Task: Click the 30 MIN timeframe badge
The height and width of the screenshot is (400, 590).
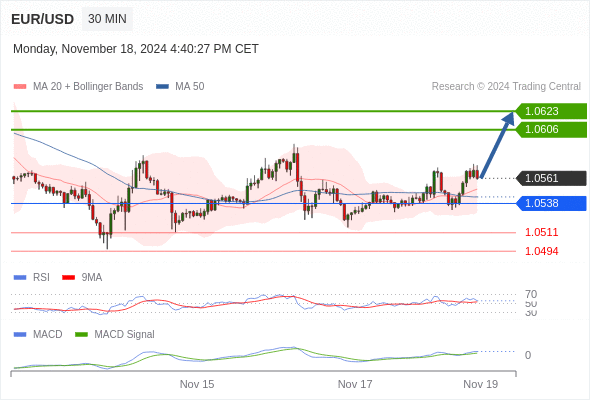Action: (107, 19)
